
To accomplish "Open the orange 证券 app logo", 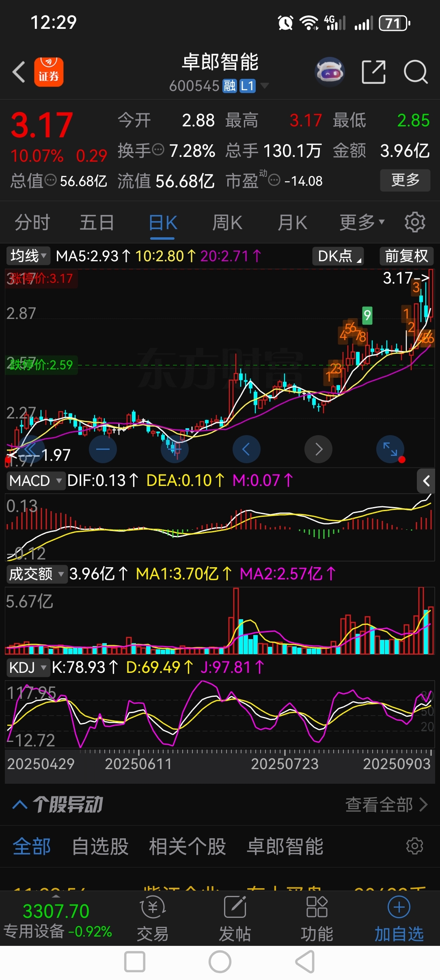I will pyautogui.click(x=49, y=72).
